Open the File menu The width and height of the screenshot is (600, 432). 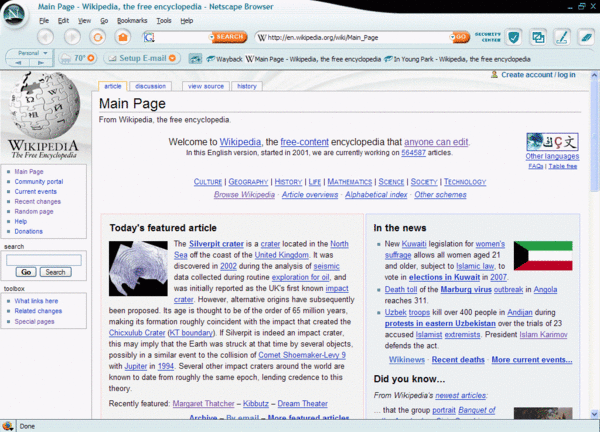pos(44,21)
